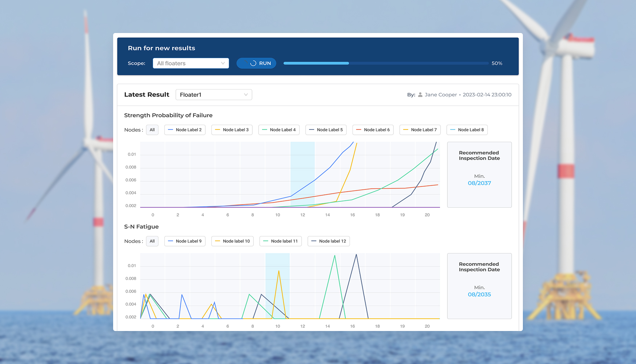The width and height of the screenshot is (636, 364).
Task: Toggle Node Label 2 series in Strength chart
Action: [185, 130]
